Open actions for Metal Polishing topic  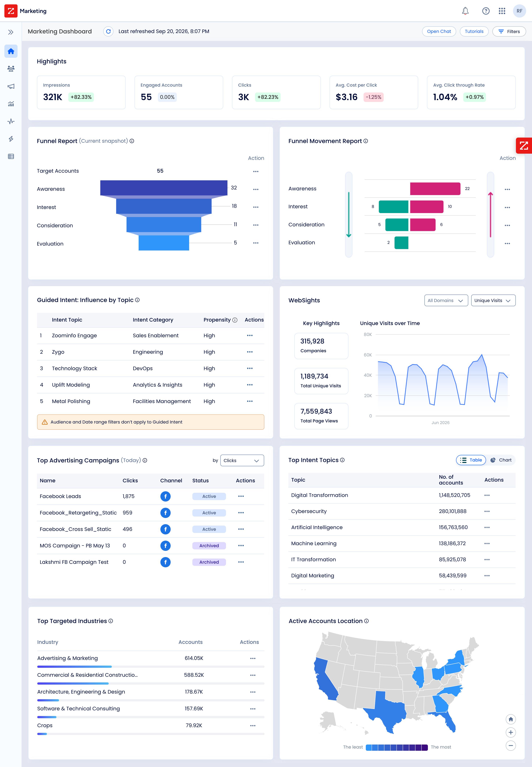(x=250, y=401)
